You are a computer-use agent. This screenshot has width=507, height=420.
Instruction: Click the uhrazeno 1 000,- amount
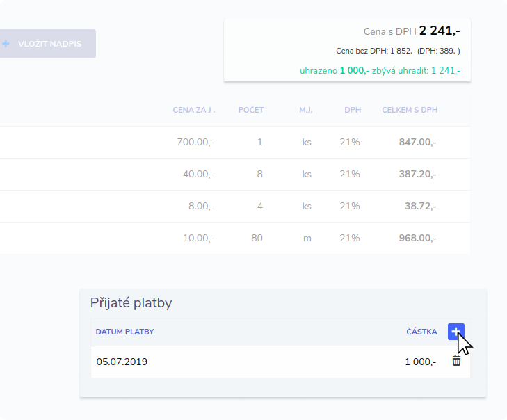(335, 70)
